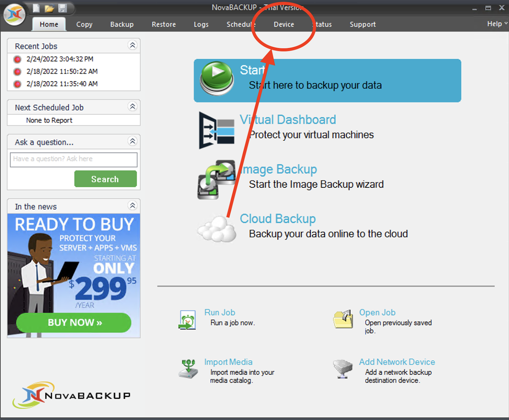Open the Help dropdown menu
The width and height of the screenshot is (509, 420).
click(497, 24)
